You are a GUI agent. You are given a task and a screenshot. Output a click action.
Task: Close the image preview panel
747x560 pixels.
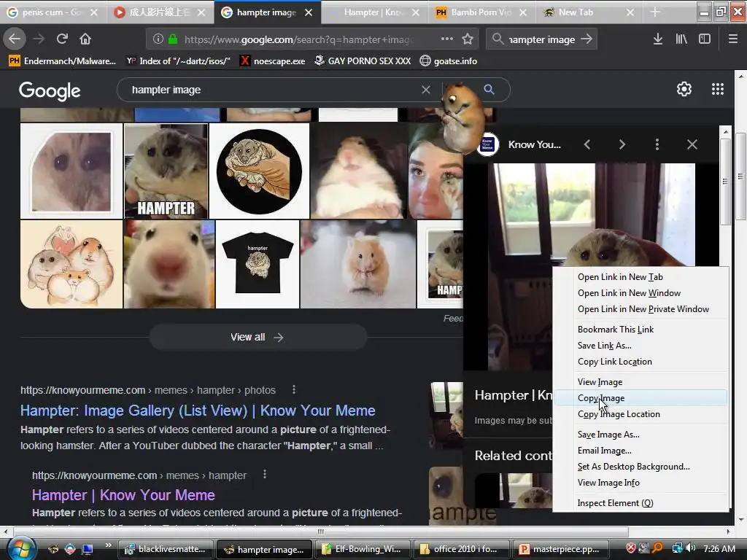click(x=692, y=145)
